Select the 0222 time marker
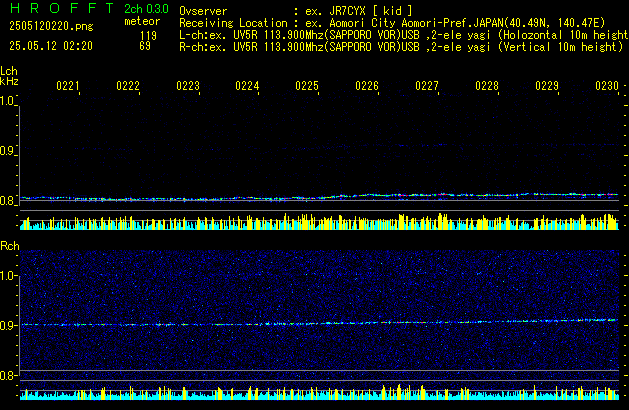 [x=128, y=86]
